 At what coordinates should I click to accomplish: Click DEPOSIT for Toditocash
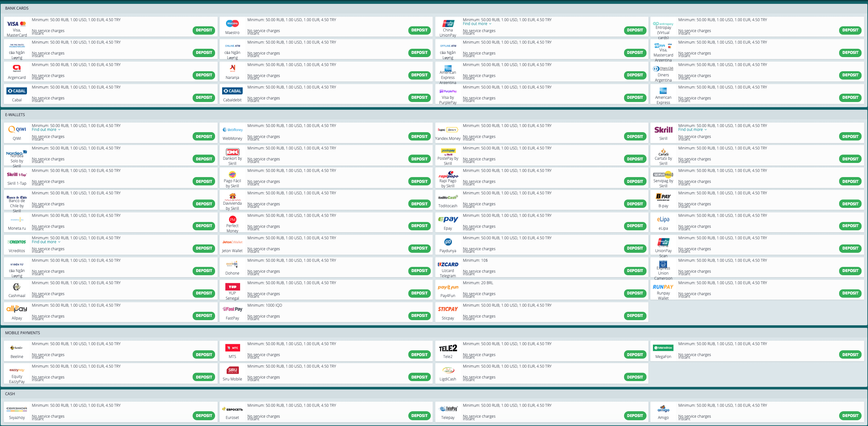(635, 204)
